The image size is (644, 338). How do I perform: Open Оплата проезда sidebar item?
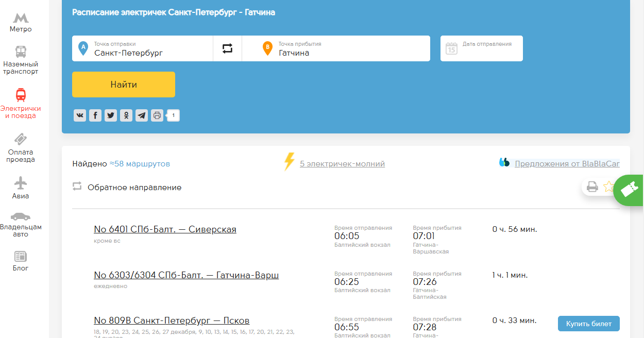pyautogui.click(x=21, y=148)
